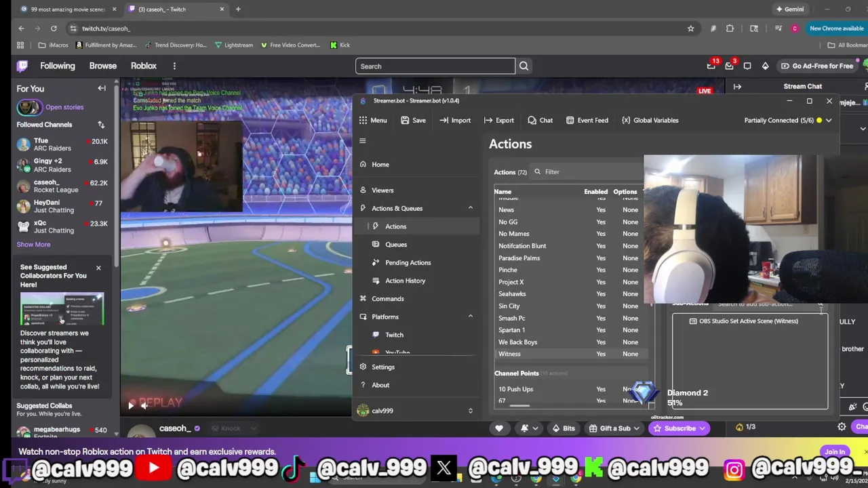Open Twitch notifications inbox with 13 badge
868x488 pixels.
tap(711, 66)
